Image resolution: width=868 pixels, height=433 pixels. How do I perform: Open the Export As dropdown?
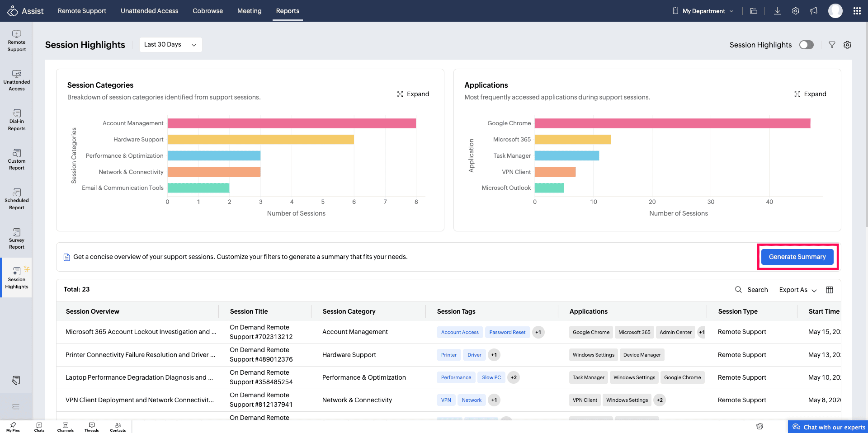(x=798, y=290)
